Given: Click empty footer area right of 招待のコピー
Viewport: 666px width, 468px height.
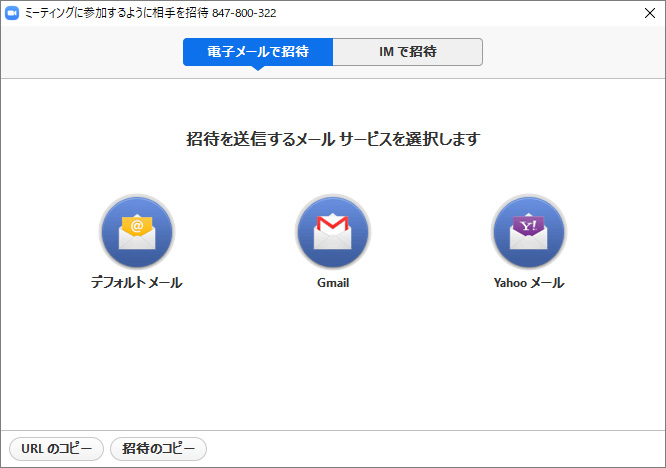Looking at the screenshot, I should tap(430, 449).
